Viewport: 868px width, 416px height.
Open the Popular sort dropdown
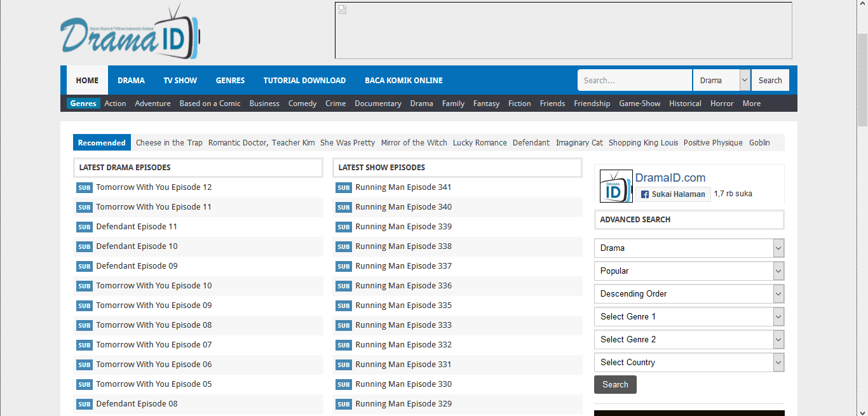pyautogui.click(x=689, y=271)
